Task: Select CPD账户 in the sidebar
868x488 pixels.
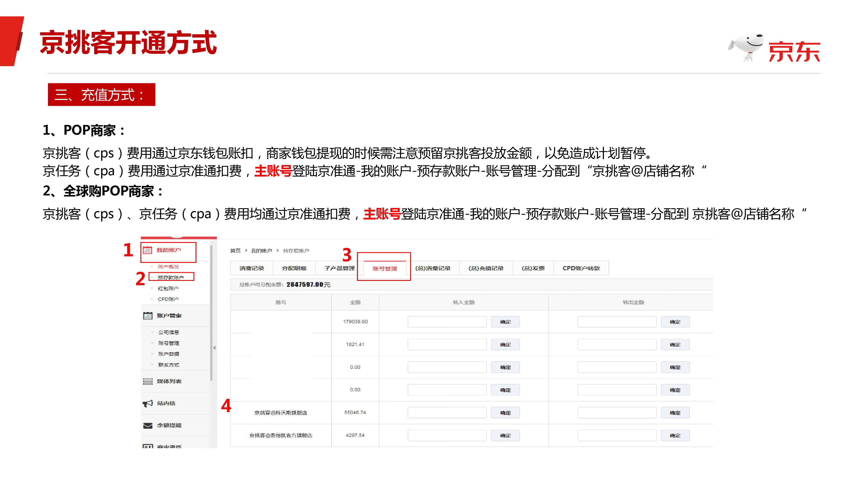Action: pos(168,299)
